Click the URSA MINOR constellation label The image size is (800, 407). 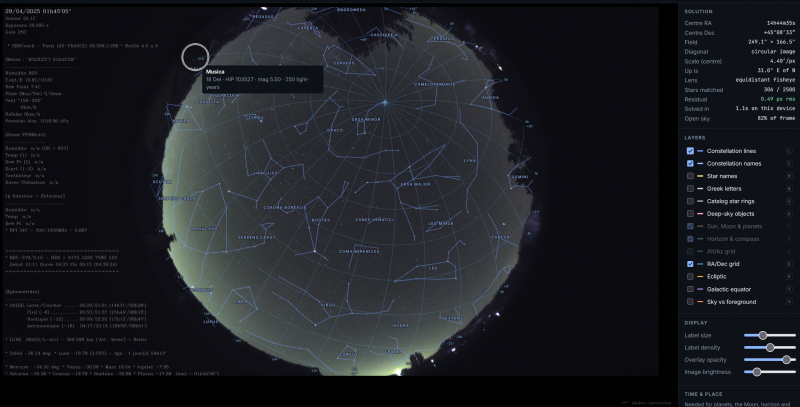tap(366, 120)
